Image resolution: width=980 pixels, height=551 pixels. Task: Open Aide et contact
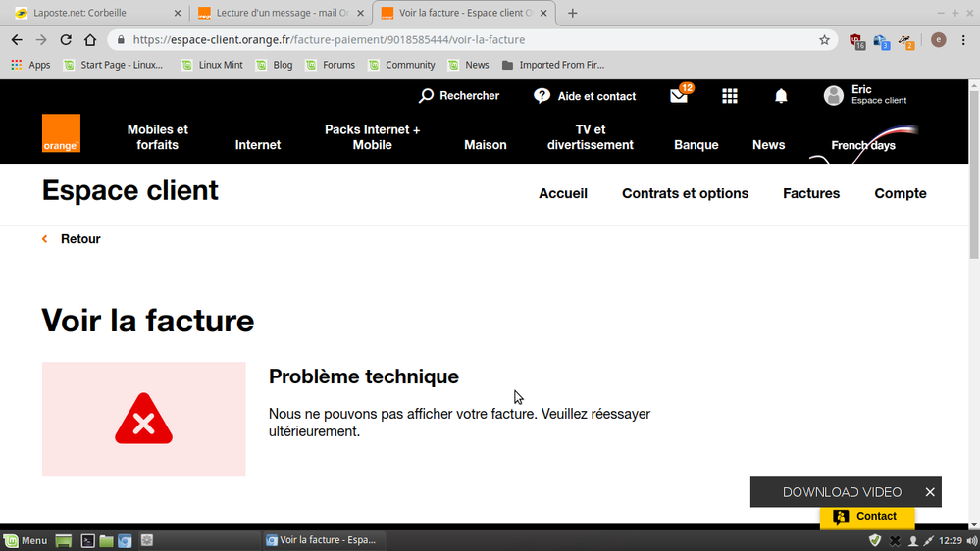pos(585,96)
